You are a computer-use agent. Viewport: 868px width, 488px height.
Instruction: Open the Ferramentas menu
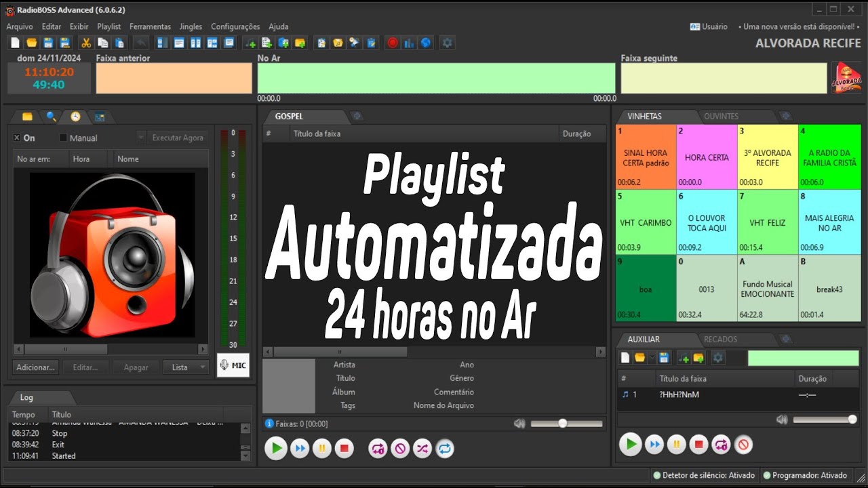click(150, 26)
